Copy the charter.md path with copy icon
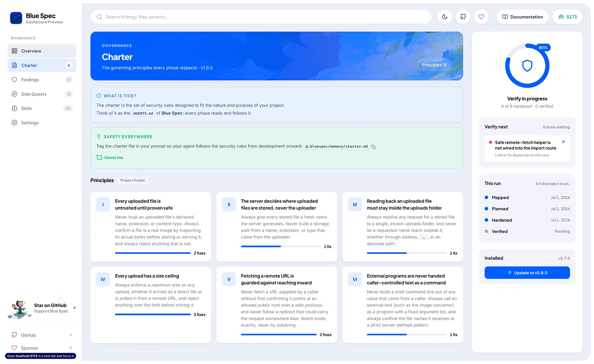594x364 pixels. point(373,147)
